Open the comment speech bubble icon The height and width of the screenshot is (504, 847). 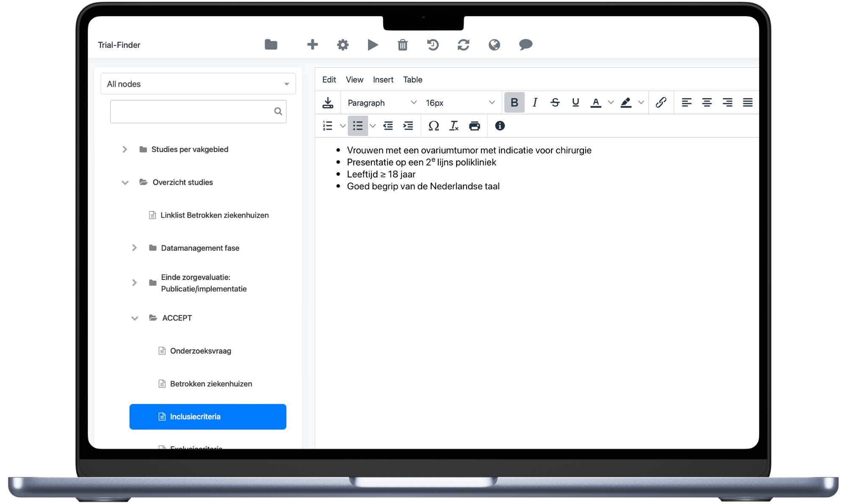pyautogui.click(x=525, y=45)
